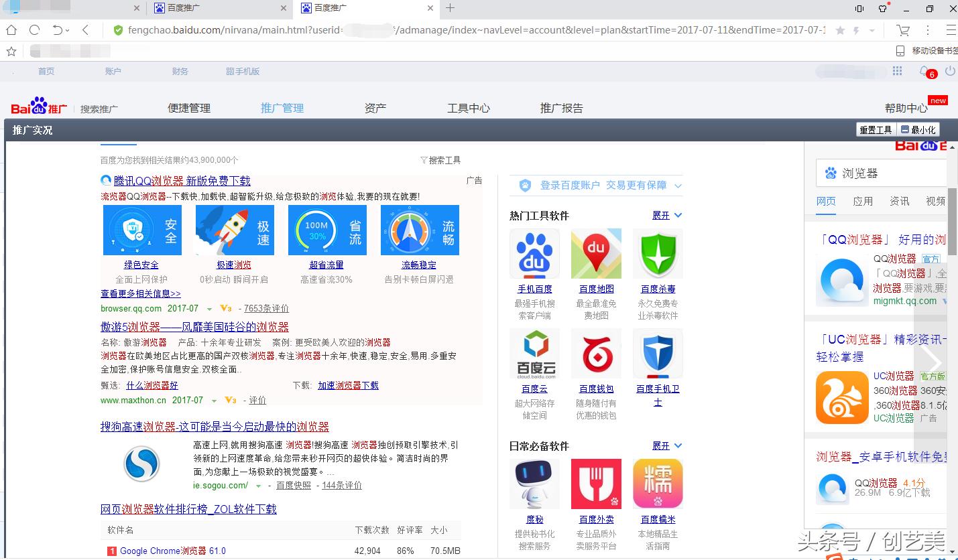Click the 重置工具 button
Image resolution: width=958 pixels, height=560 pixels.
pyautogui.click(x=876, y=130)
